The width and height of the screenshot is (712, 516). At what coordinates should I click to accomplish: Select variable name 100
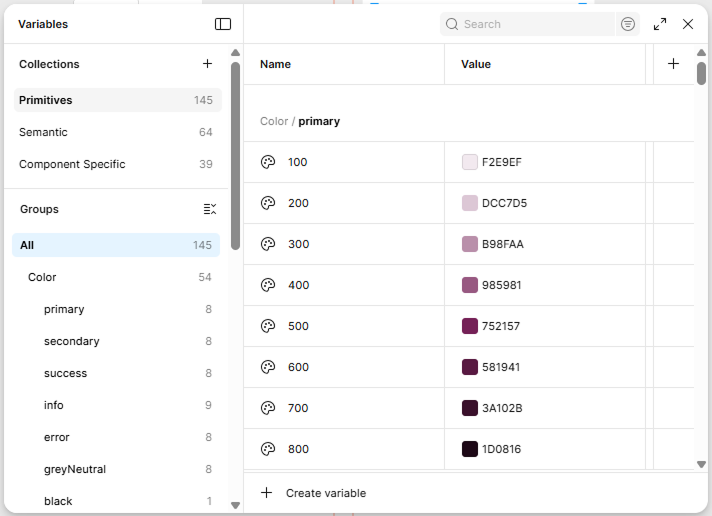[297, 162]
